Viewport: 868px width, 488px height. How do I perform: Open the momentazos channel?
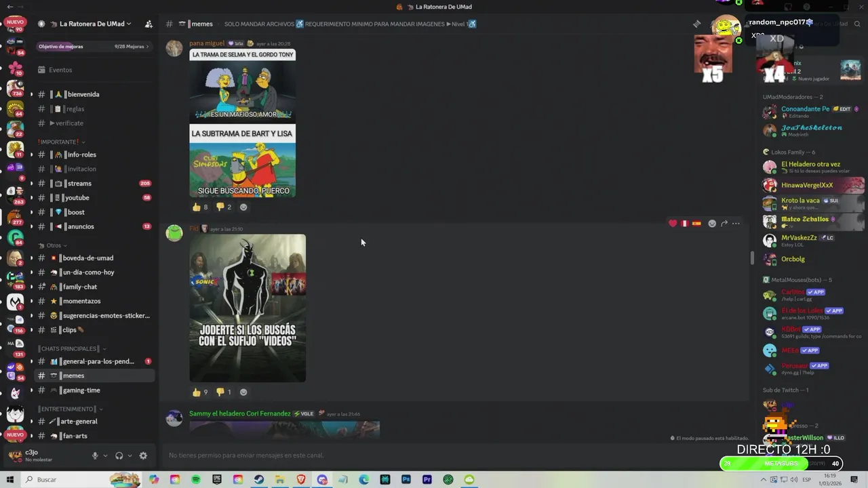pos(94,301)
